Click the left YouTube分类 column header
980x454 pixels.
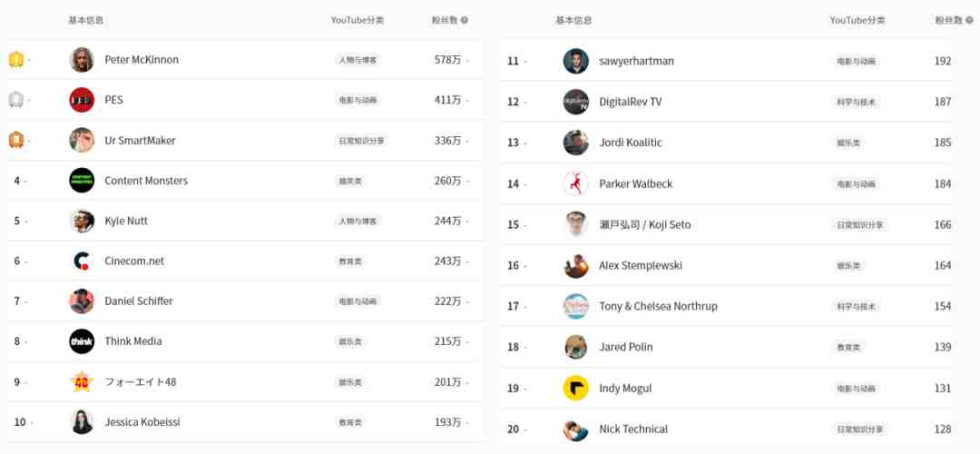tap(358, 20)
